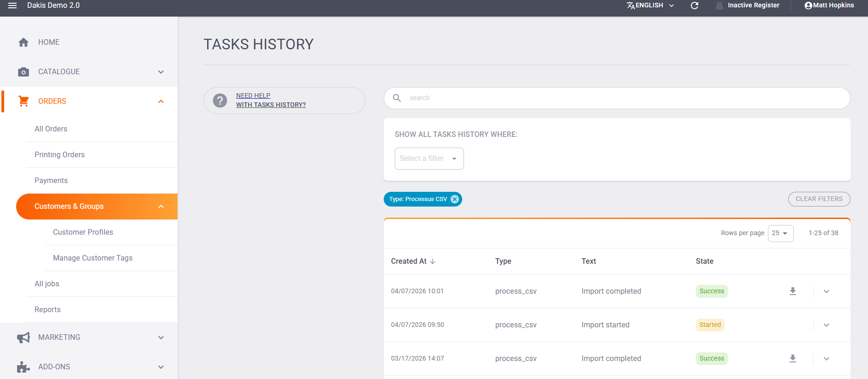Open Need Help With Tasks History link
868x379 pixels.
[271, 100]
